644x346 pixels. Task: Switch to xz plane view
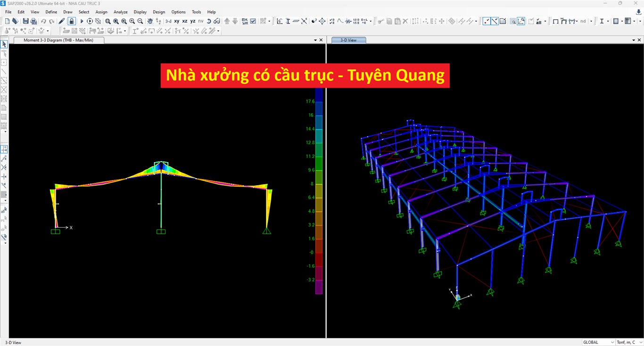(184, 21)
